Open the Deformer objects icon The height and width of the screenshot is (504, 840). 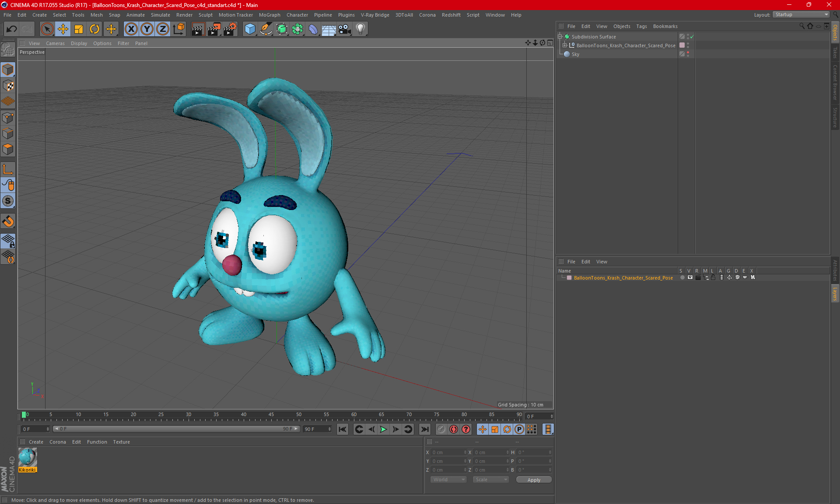pyautogui.click(x=313, y=29)
